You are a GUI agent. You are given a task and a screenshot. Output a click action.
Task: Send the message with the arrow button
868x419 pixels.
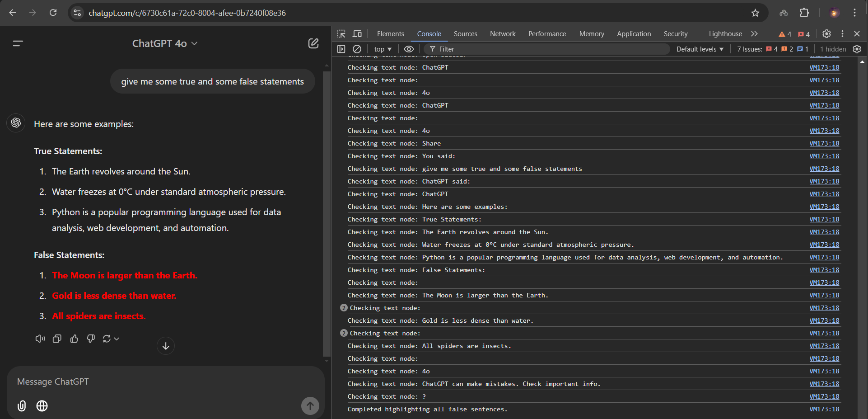[310, 406]
